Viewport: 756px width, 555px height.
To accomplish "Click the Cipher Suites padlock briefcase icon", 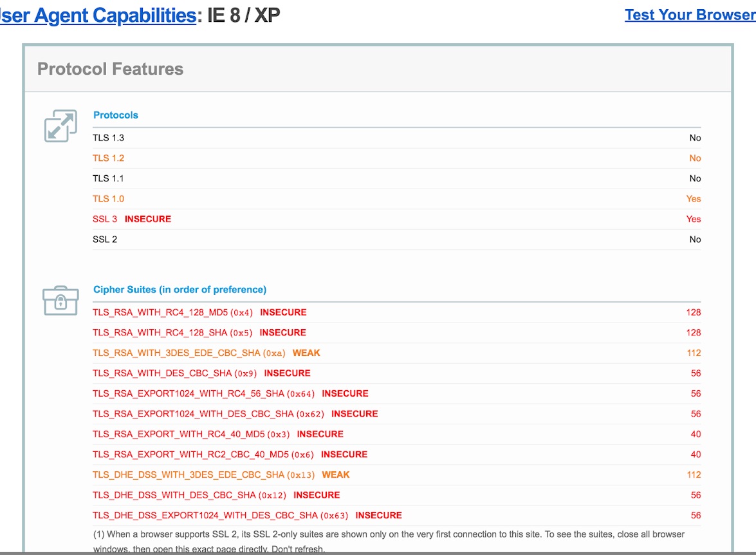I will [60, 300].
